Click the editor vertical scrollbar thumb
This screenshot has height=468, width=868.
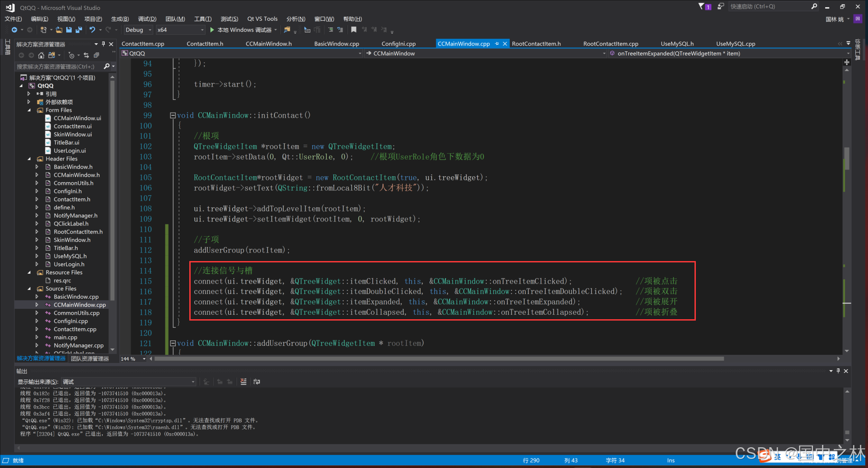pos(847,158)
